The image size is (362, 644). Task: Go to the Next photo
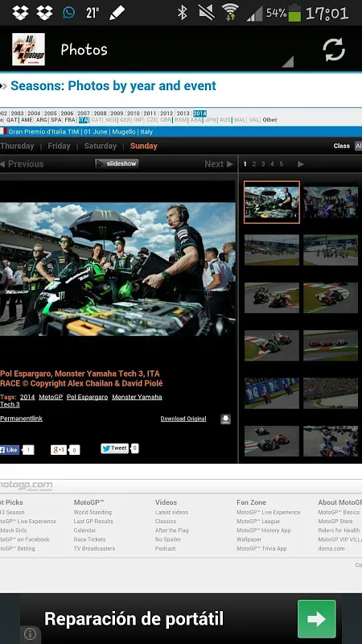pos(219,164)
